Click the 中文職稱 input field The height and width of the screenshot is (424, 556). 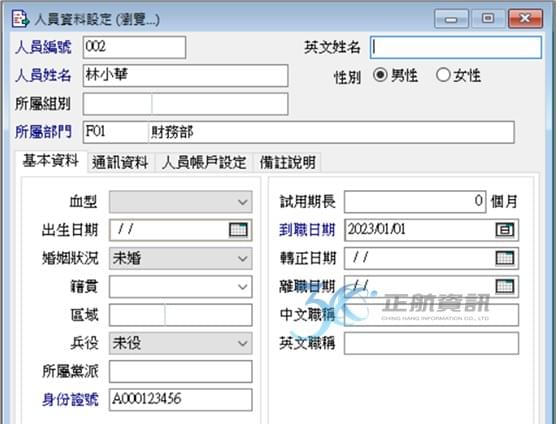(x=432, y=315)
